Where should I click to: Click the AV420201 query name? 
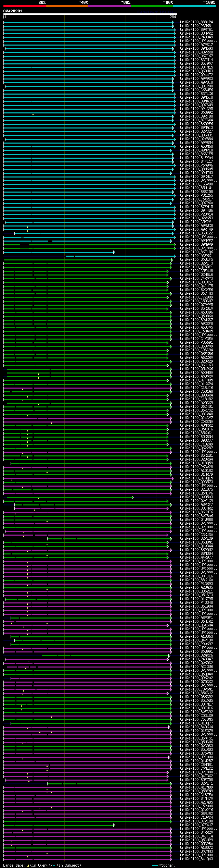(13, 11)
